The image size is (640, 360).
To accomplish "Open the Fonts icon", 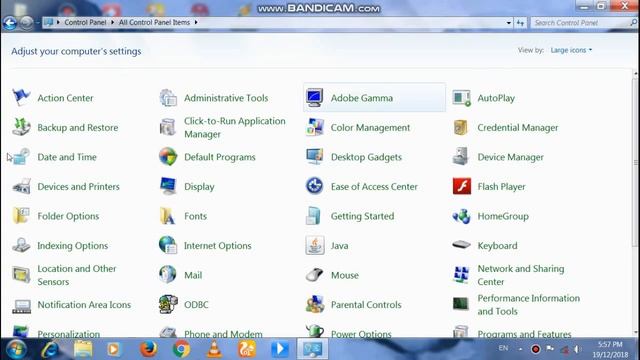I will tap(168, 216).
